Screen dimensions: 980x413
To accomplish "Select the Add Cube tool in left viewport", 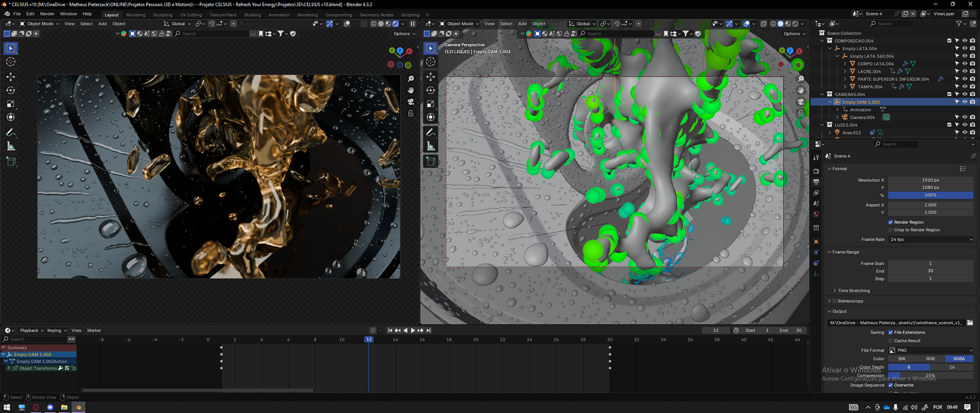I will (x=11, y=162).
